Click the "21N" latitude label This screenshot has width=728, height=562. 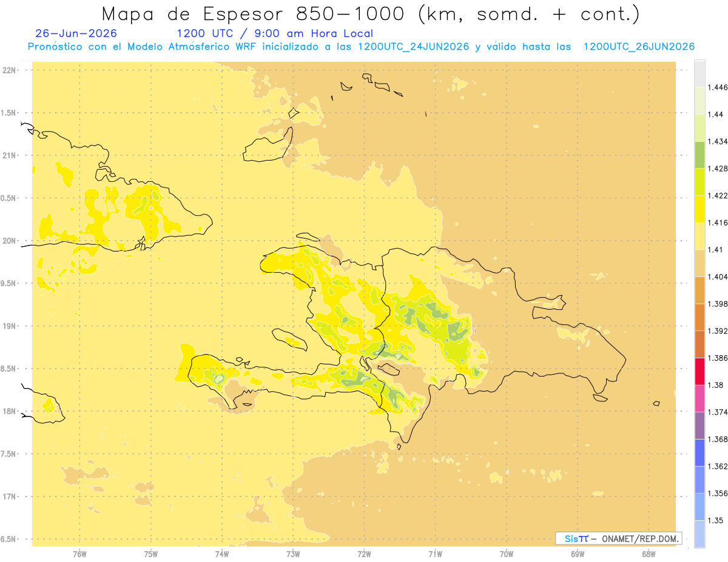9,155
